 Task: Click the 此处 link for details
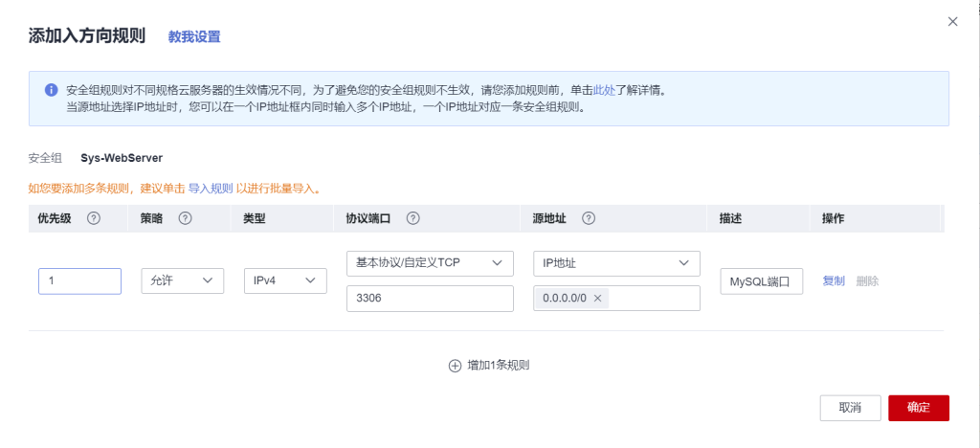(x=604, y=91)
